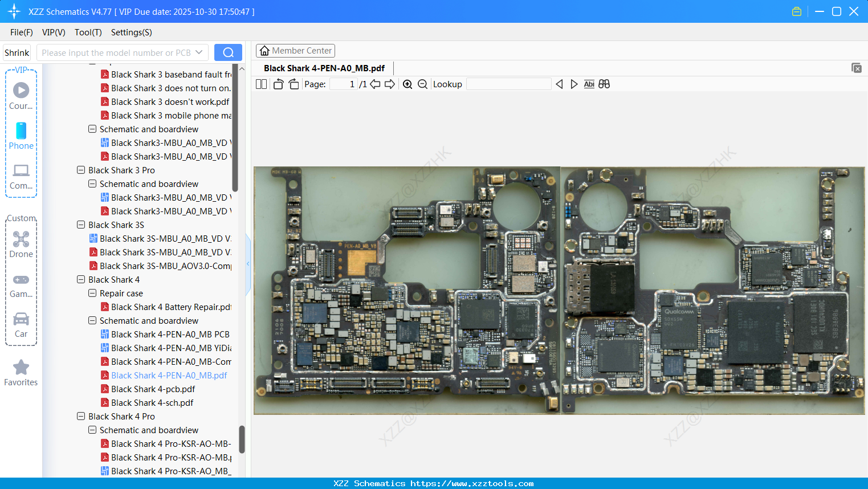868x489 pixels.
Task: Open the model number dropdown arrow
Action: point(199,52)
